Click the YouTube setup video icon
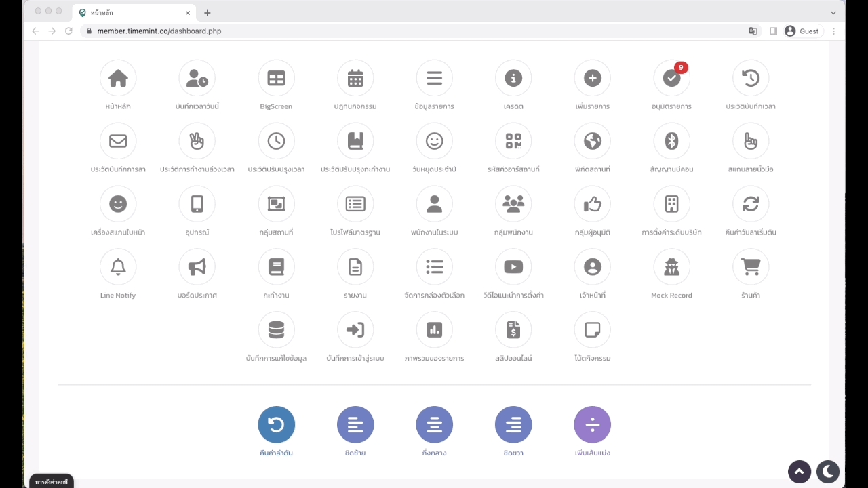 coord(513,267)
